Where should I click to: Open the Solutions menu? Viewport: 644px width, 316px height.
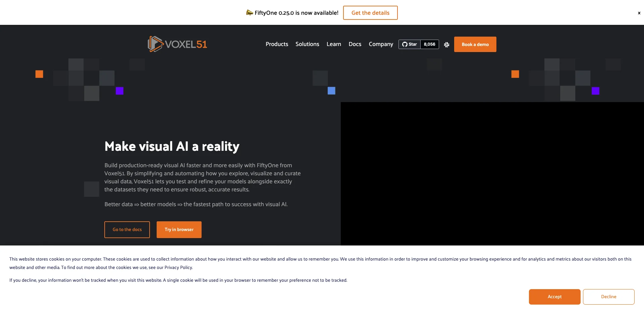pos(307,44)
